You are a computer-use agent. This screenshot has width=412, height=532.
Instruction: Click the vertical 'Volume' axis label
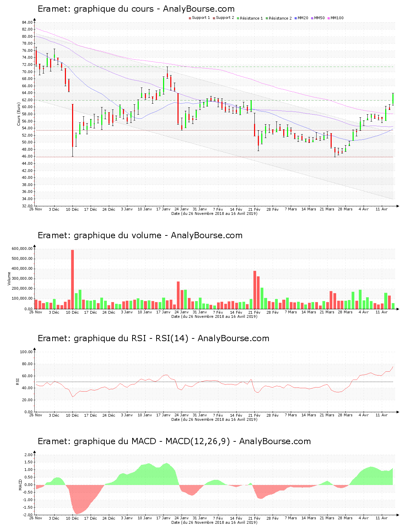pyautogui.click(x=9, y=278)
